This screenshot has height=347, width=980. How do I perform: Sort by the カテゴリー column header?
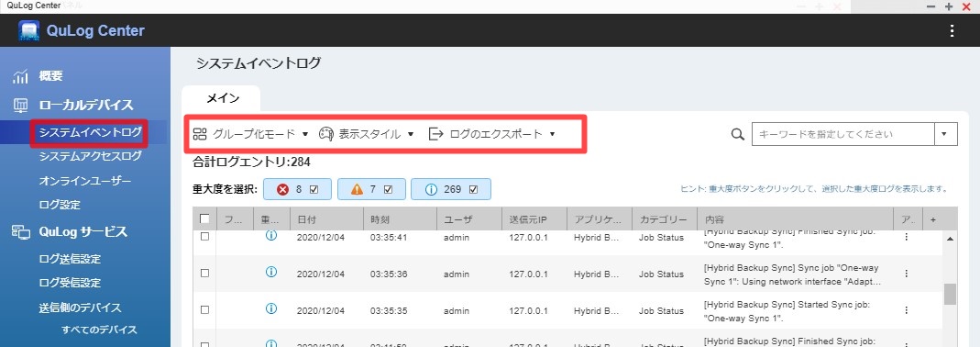[665, 219]
